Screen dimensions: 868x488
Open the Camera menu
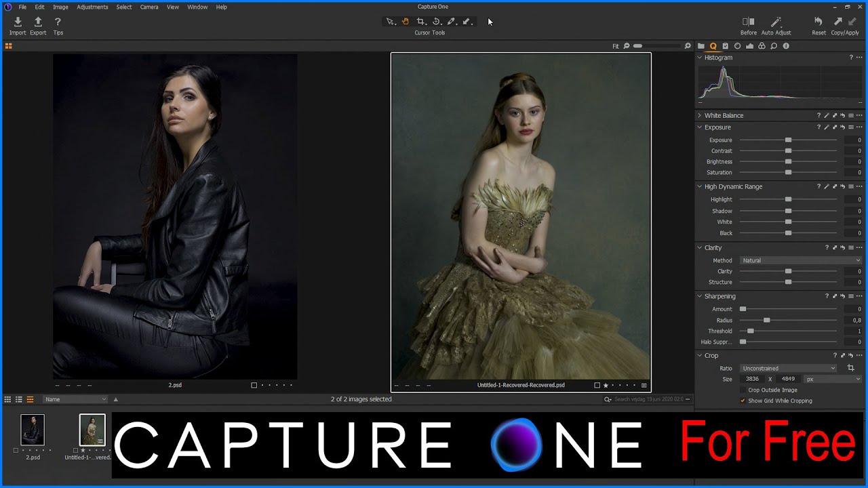pyautogui.click(x=149, y=7)
